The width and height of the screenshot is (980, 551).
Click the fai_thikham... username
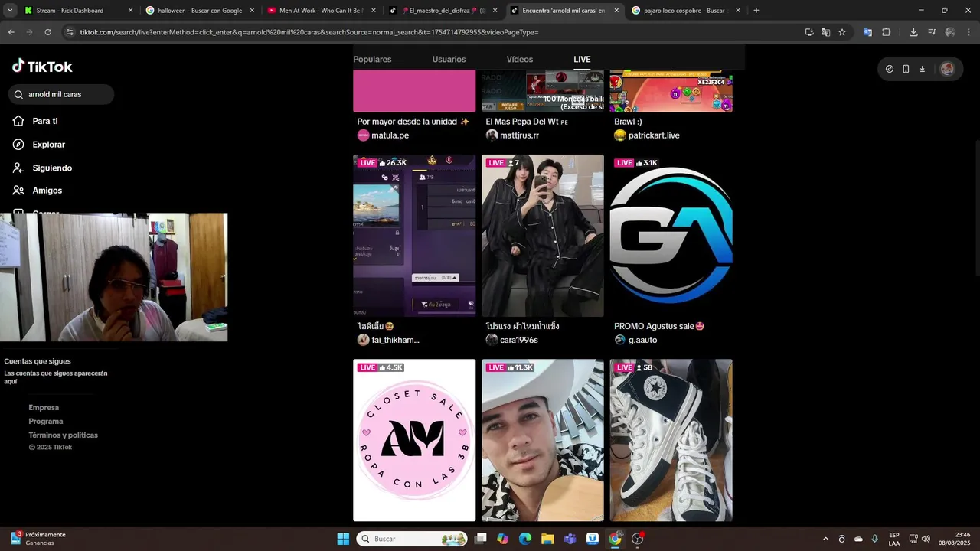395,340
